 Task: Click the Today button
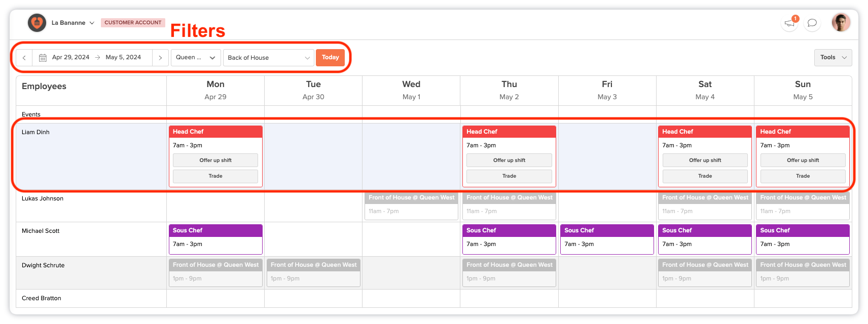[330, 58]
